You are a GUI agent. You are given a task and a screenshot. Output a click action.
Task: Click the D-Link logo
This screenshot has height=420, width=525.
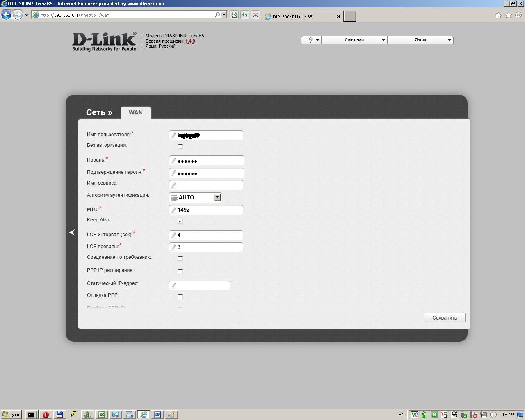click(x=104, y=42)
